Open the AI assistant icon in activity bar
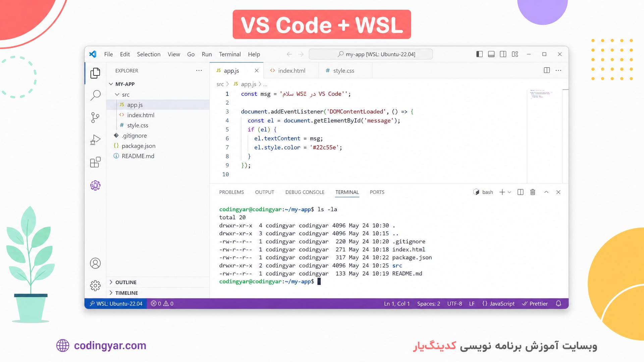 point(95,185)
